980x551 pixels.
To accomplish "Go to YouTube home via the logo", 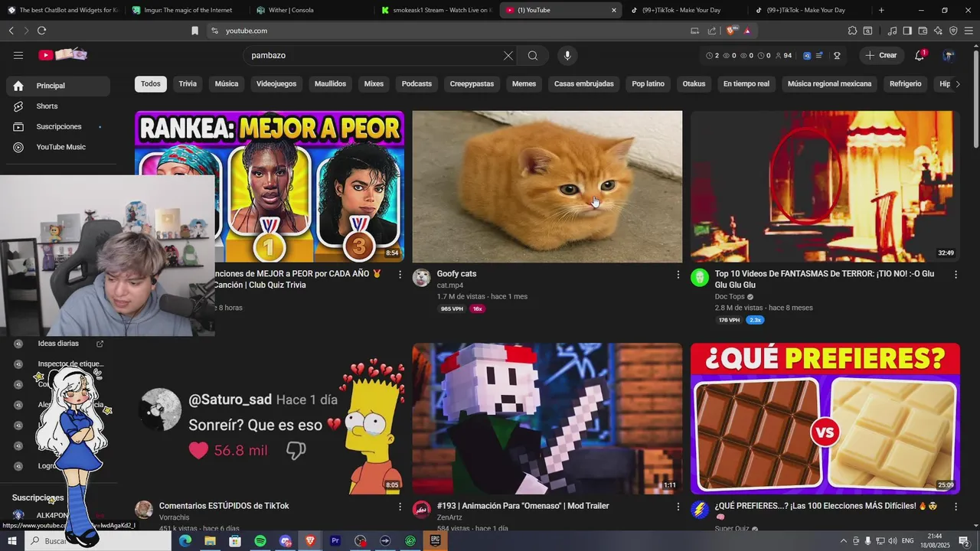I will pyautogui.click(x=63, y=55).
